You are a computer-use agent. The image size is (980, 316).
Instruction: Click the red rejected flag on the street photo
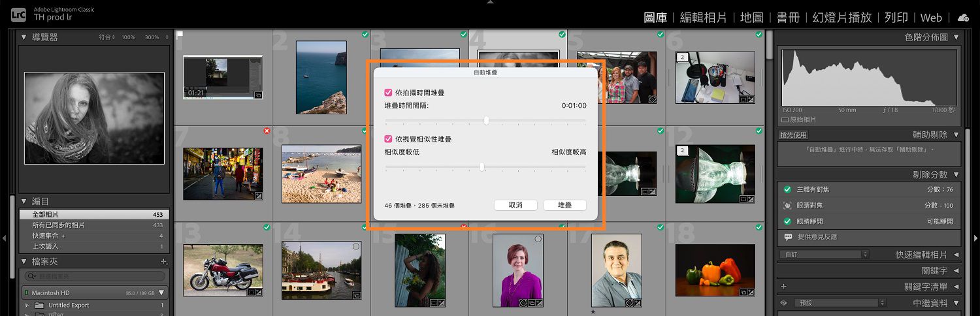267,131
